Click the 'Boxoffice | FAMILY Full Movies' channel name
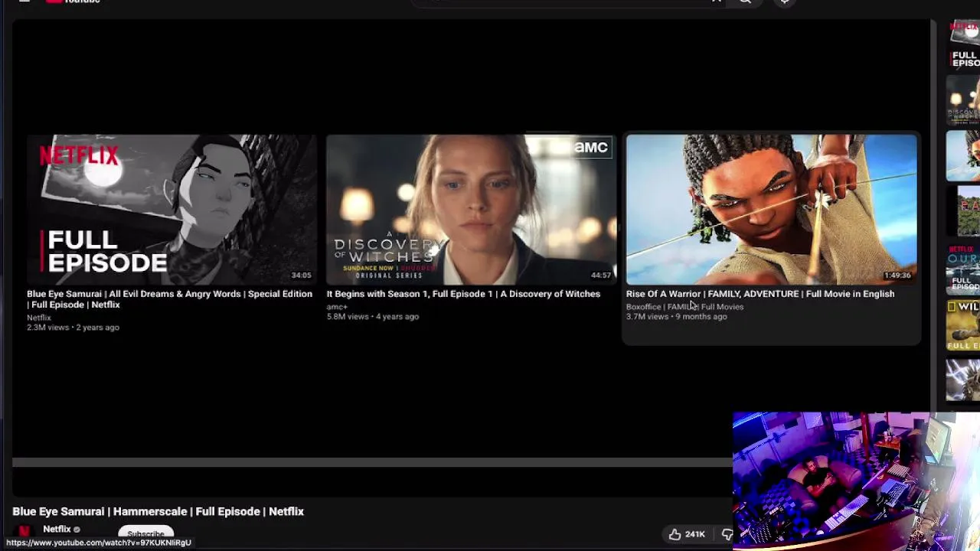 pos(684,307)
